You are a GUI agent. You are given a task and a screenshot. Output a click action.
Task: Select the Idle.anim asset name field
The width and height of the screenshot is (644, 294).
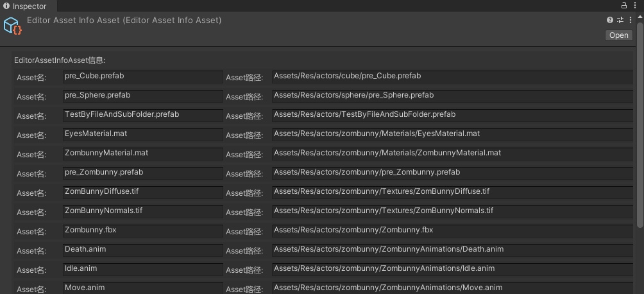143,270
